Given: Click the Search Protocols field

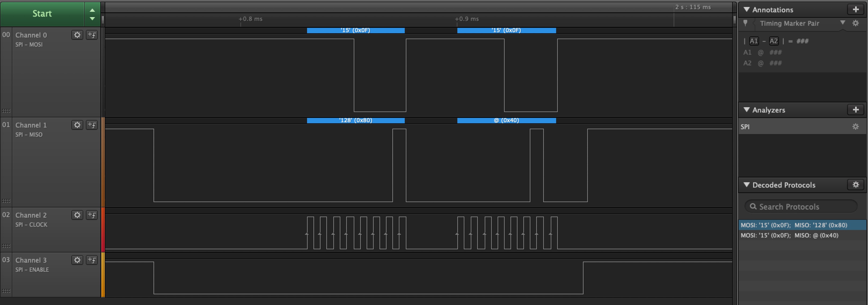Looking at the screenshot, I should pyautogui.click(x=801, y=207).
